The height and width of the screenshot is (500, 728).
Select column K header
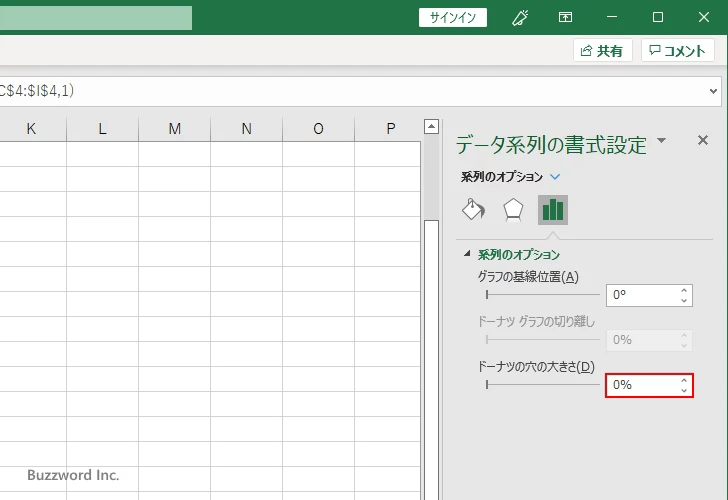(x=31, y=129)
